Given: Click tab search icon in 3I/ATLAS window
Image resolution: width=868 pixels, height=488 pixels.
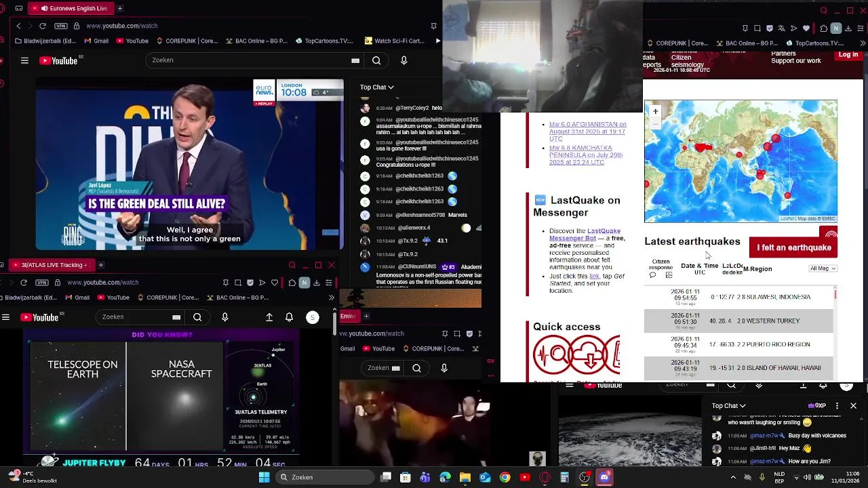Looking at the screenshot, I should point(292,265).
